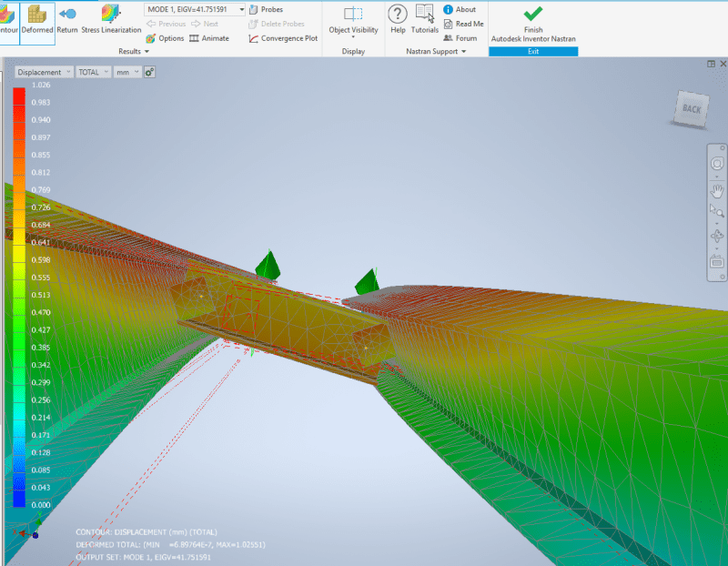Click the coordinate axis triad
728x566 pixels.
pos(29,527)
